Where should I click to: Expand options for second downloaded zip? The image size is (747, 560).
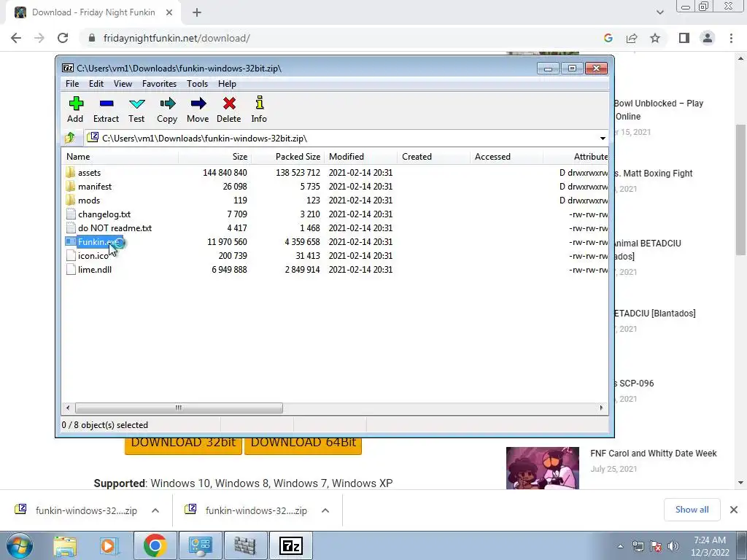coord(325,510)
